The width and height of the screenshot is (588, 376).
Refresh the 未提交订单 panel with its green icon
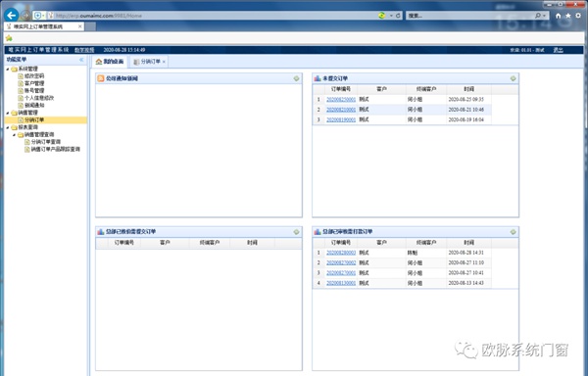[513, 78]
